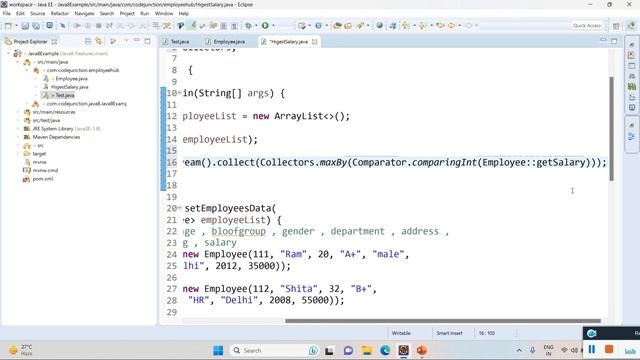
Task: Expand the target folder
Action: point(18,154)
